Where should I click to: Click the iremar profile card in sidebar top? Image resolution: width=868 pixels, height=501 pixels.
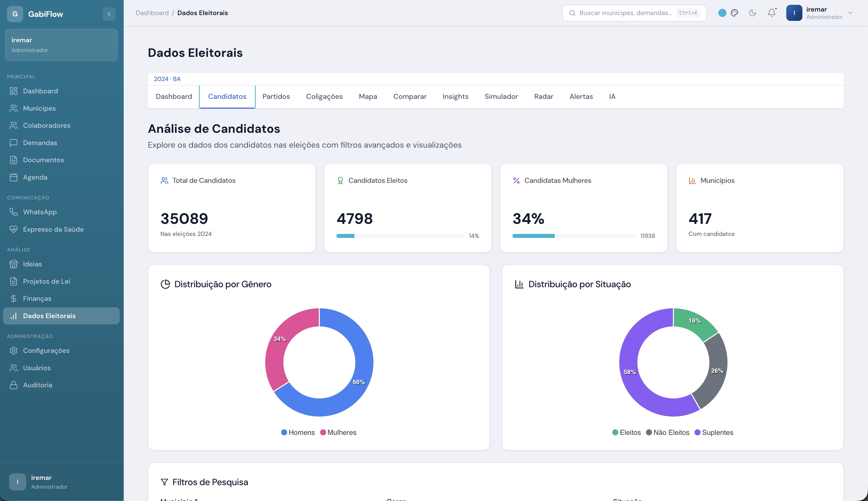pos(61,45)
